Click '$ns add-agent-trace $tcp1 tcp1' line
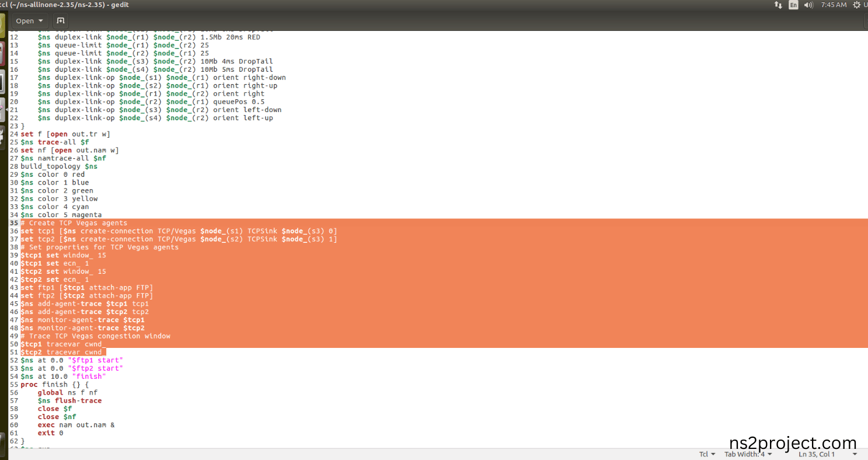Viewport: 868px width, 460px height. tap(85, 304)
